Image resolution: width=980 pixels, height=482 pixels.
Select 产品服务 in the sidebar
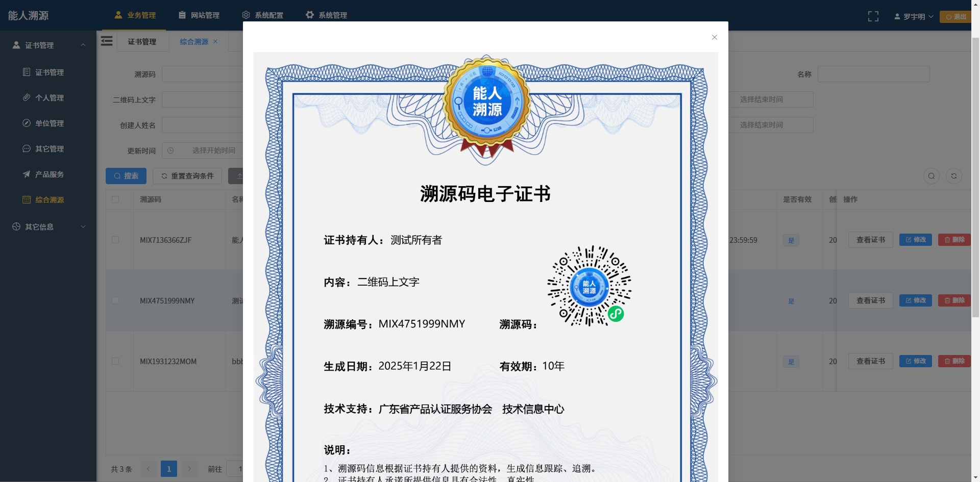click(49, 174)
